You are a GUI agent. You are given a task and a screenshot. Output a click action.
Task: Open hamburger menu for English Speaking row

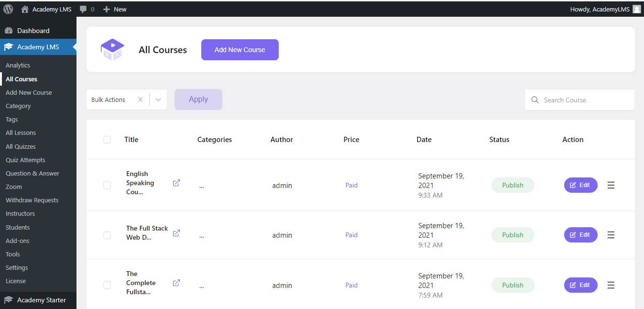[x=611, y=185]
